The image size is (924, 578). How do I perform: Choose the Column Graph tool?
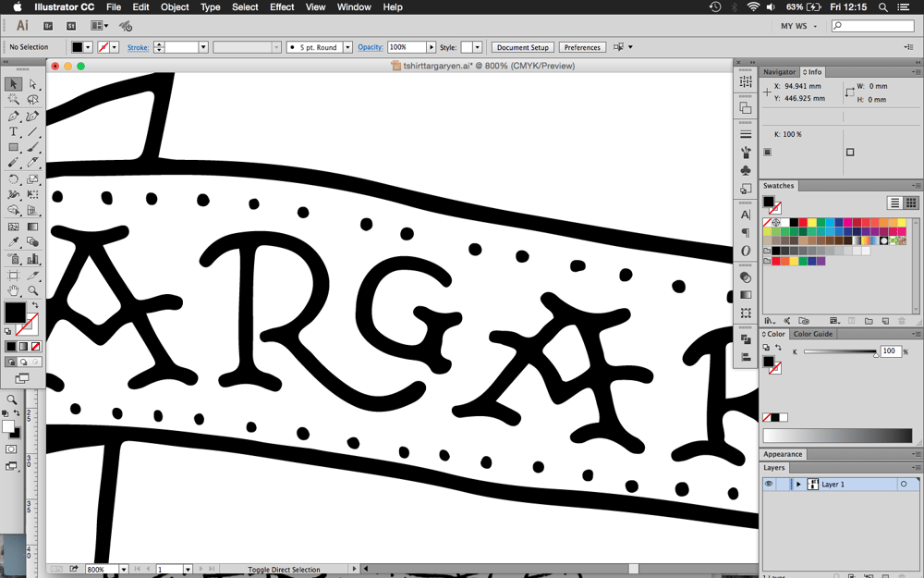[x=32, y=258]
